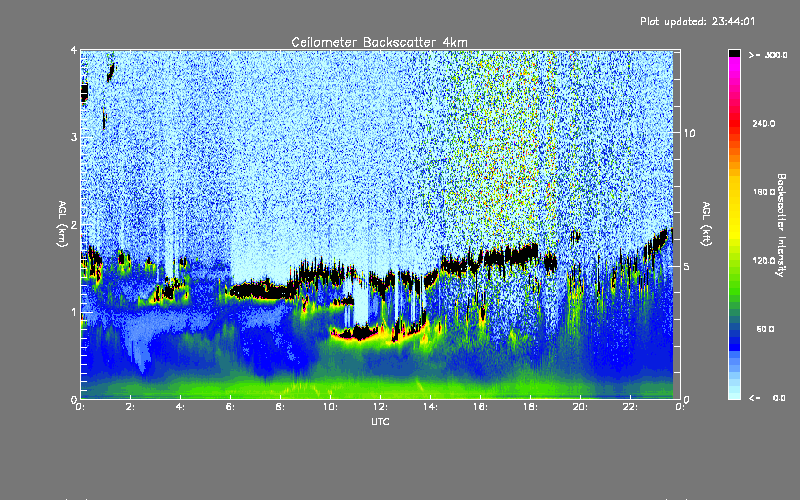Click the "240.0" colorbar value
800x500 pixels.
[764, 123]
